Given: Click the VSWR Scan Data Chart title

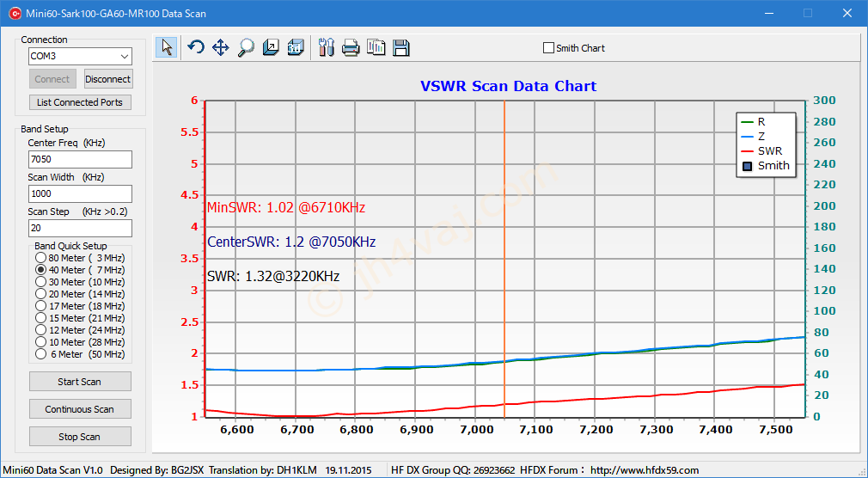Looking at the screenshot, I should pyautogui.click(x=508, y=87).
